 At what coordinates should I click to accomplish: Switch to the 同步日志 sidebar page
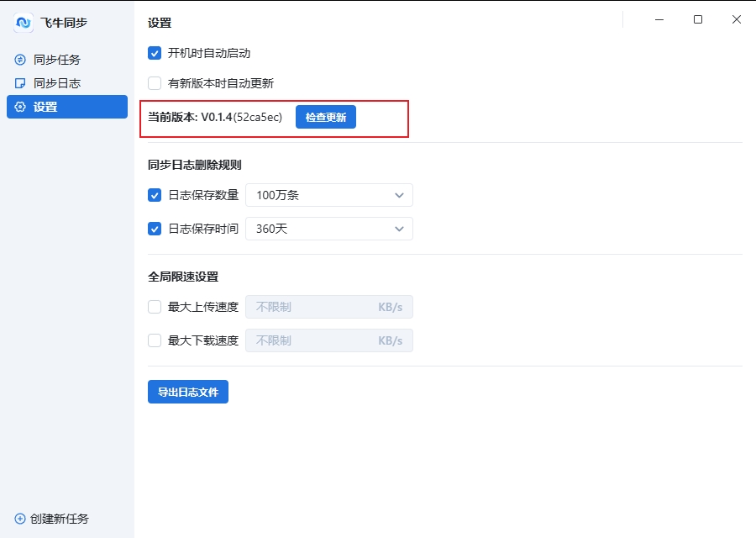pyautogui.click(x=57, y=83)
